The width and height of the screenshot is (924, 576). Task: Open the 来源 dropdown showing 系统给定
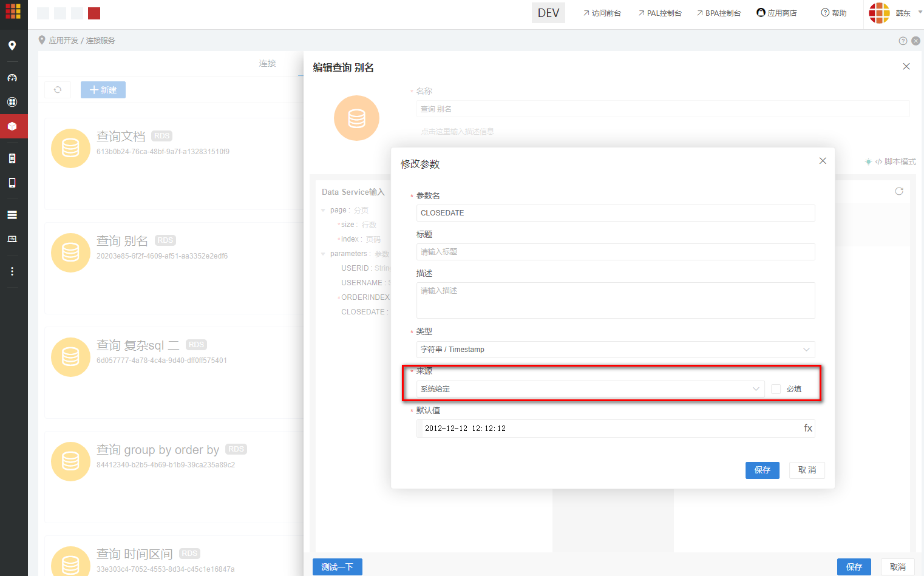pyautogui.click(x=589, y=388)
